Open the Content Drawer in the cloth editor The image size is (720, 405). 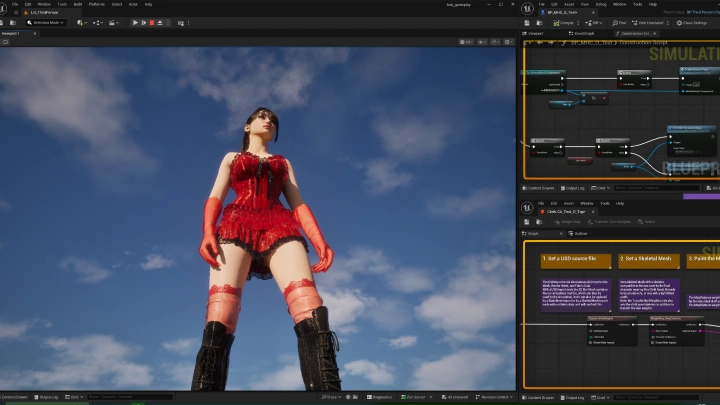540,397
